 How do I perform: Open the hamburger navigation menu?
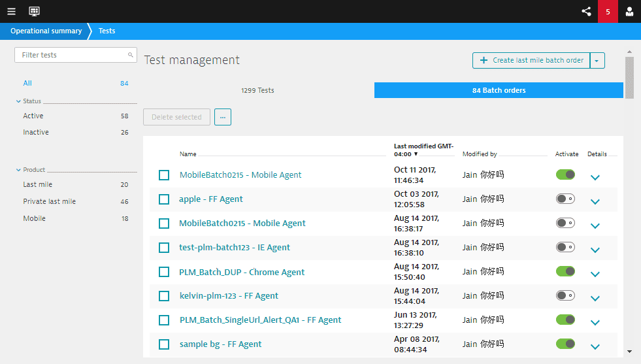pyautogui.click(x=12, y=12)
